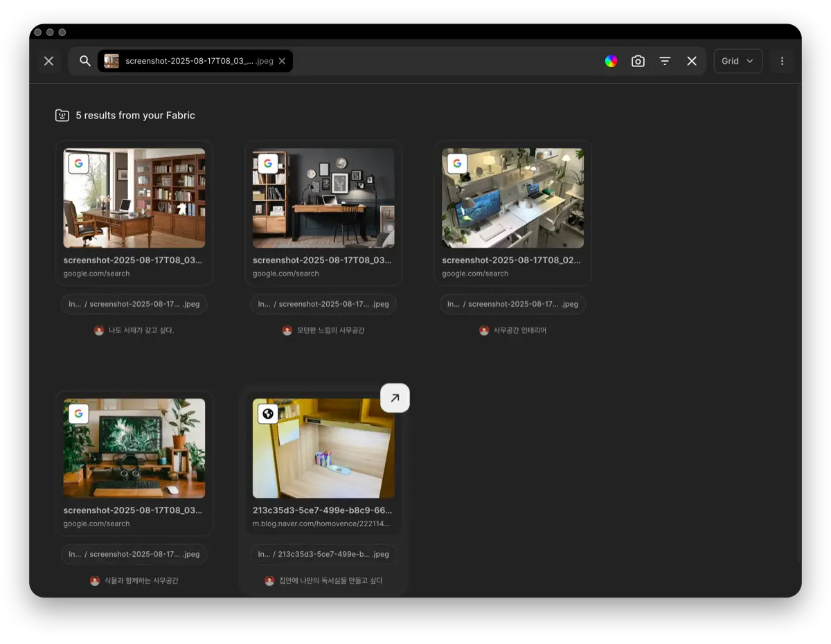
Task: Open the yellow wooden cubicle thumbnail
Action: [x=323, y=448]
